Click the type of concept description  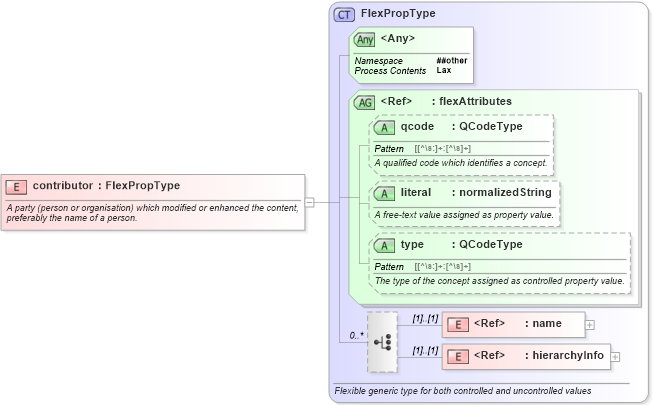coord(499,281)
